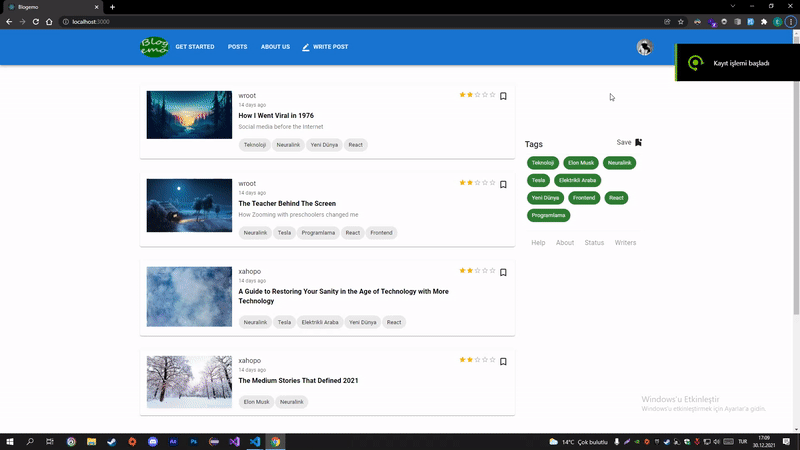Screen dimensions: 800x450
Task: Select the green Yeni Dünya tag filter
Action: coord(545,197)
